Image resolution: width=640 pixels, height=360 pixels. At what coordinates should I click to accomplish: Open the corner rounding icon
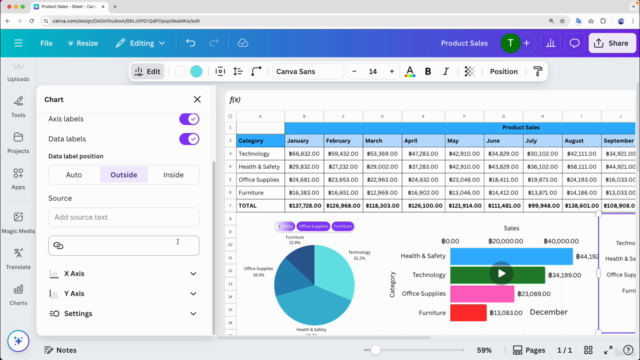(x=256, y=71)
